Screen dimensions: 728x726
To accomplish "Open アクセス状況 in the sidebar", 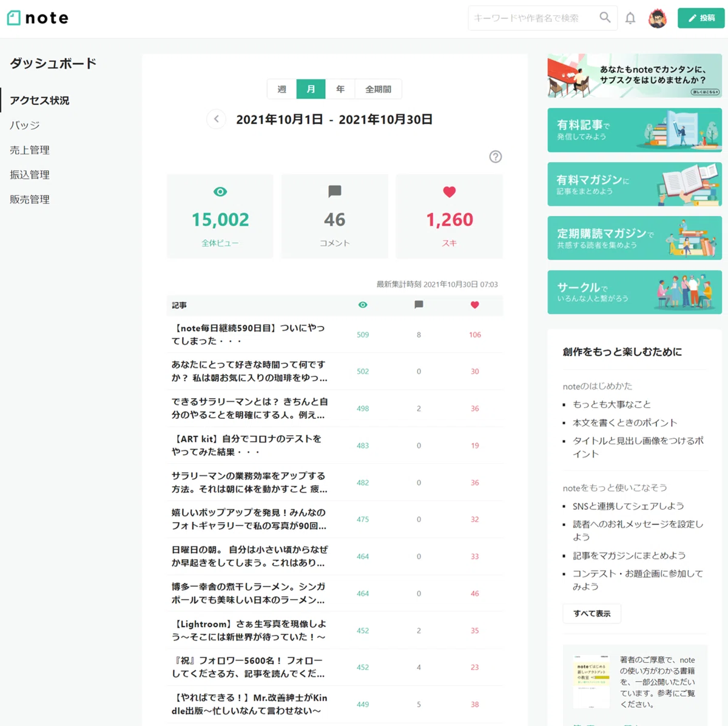I will point(39,100).
